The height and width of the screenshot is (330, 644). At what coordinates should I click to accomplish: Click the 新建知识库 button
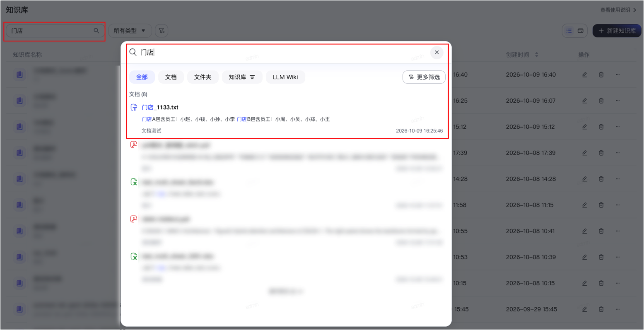617,31
